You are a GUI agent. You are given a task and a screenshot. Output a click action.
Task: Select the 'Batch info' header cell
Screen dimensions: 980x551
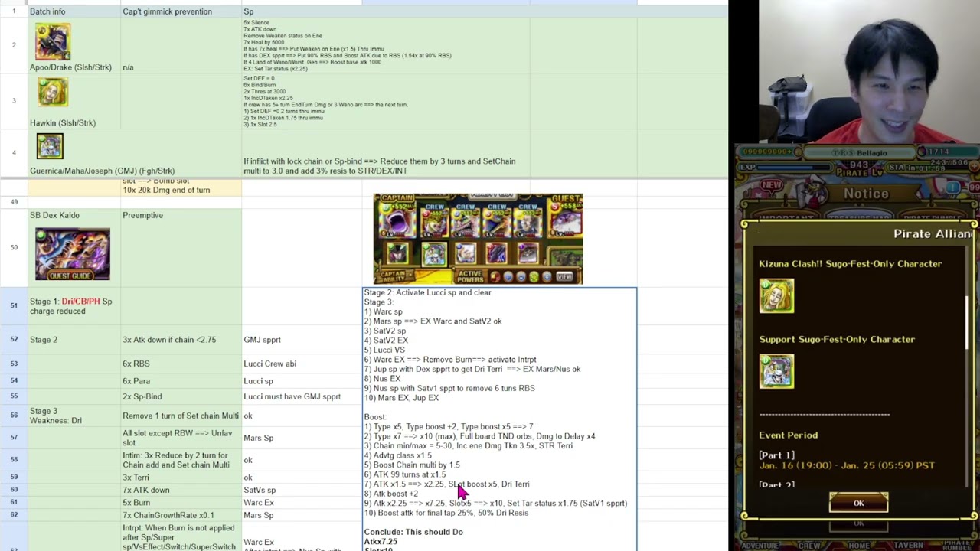[x=74, y=11]
